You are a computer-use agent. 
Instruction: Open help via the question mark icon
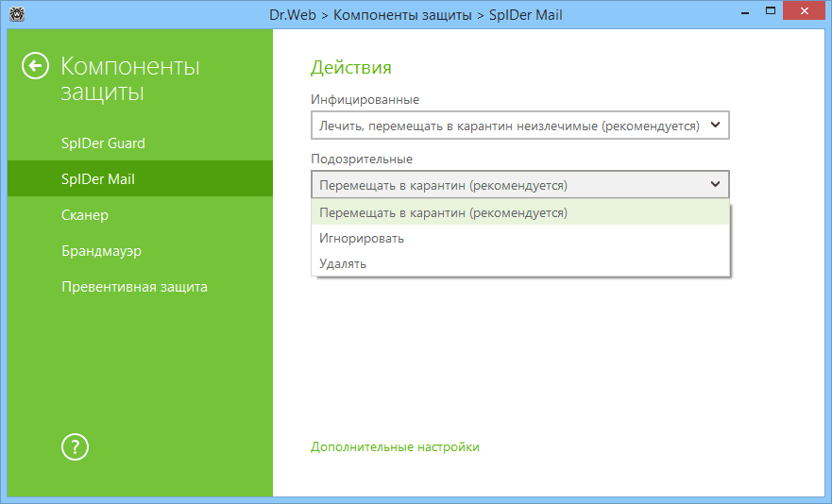tap(75, 446)
